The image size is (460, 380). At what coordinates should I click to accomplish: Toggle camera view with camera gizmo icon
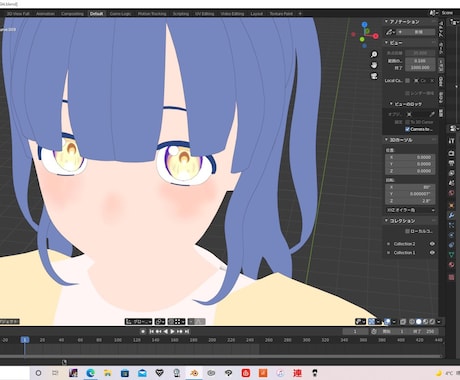click(374, 76)
